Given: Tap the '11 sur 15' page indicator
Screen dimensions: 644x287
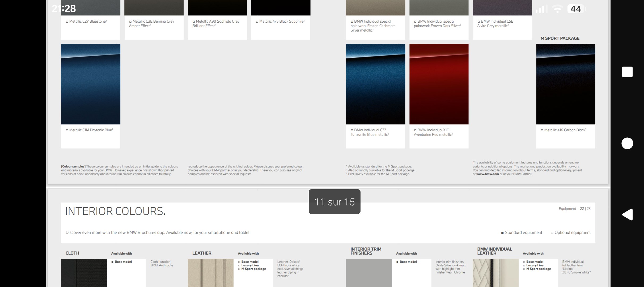Looking at the screenshot, I should pos(334,202).
